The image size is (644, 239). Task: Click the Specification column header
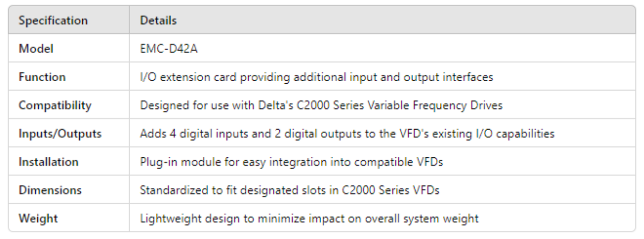53,21
